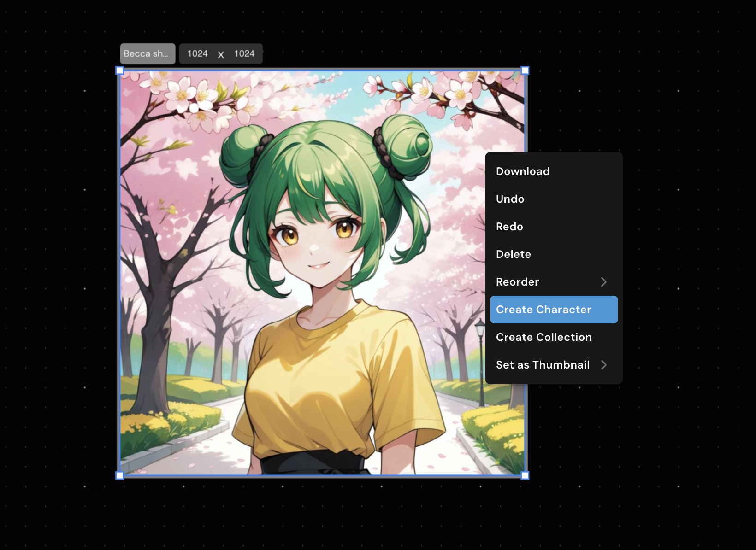This screenshot has height=550, width=756.
Task: Choose "Delete" to remove the image
Action: [513, 254]
